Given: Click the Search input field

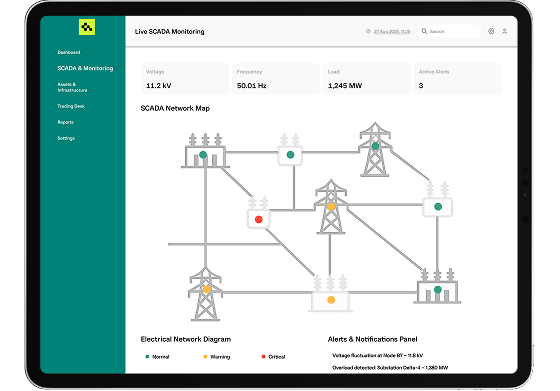Looking at the screenshot, I should coord(449,31).
